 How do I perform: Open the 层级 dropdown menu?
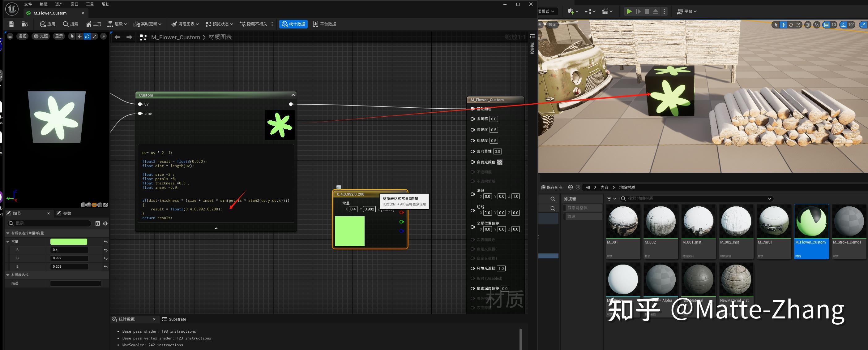[117, 24]
